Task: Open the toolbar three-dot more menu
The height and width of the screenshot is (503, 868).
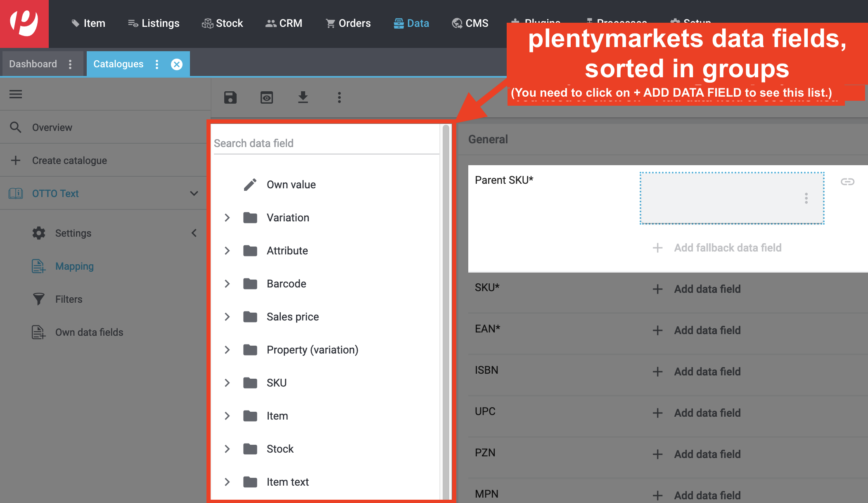Action: (x=339, y=97)
